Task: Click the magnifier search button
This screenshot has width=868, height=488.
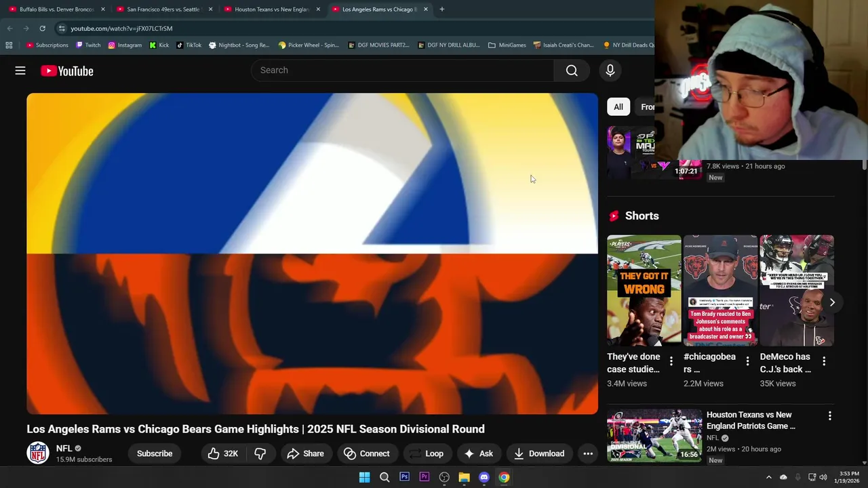Action: click(x=572, y=70)
